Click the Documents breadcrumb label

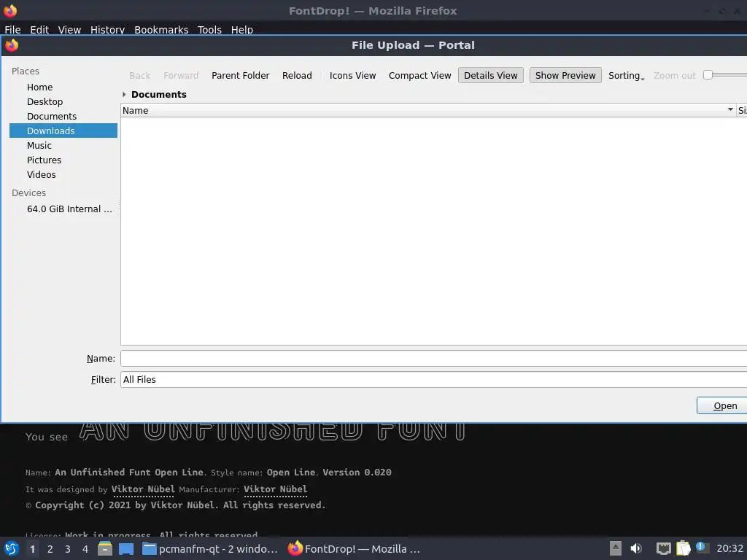(x=158, y=94)
